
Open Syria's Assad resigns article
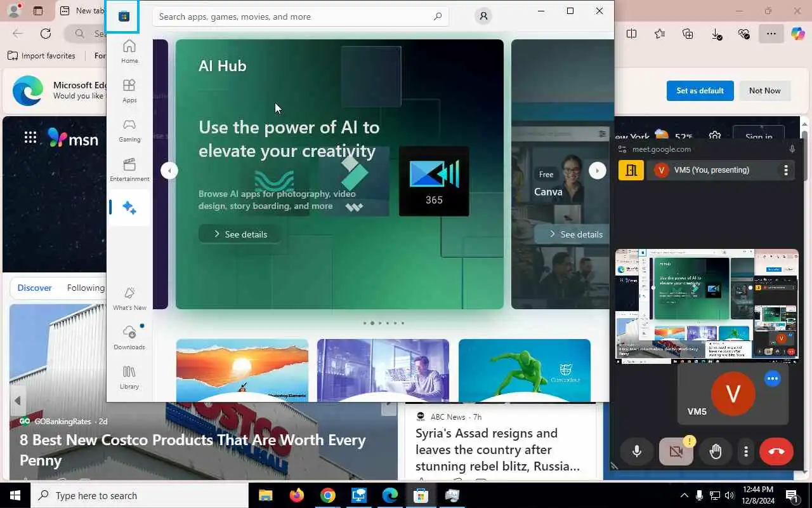[x=498, y=450]
